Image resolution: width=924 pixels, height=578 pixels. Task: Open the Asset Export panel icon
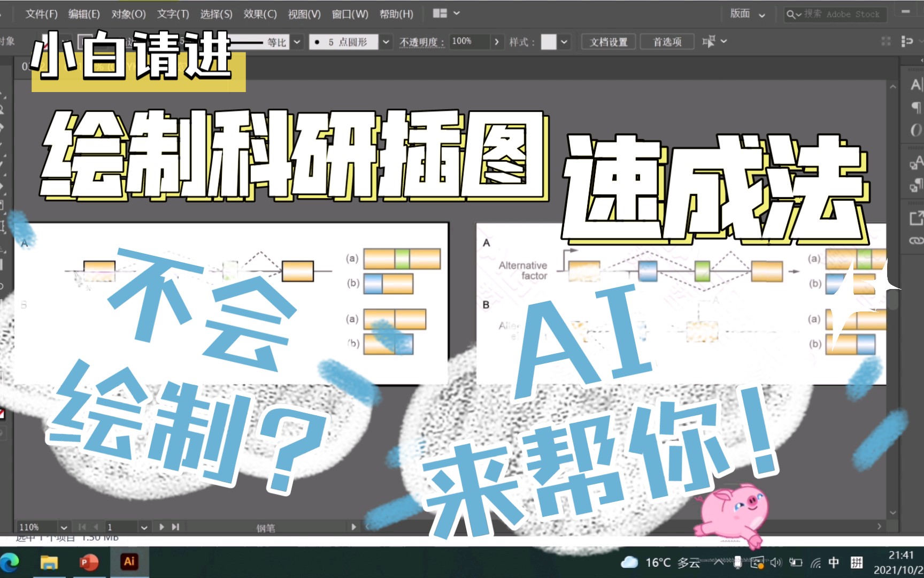[x=917, y=218]
